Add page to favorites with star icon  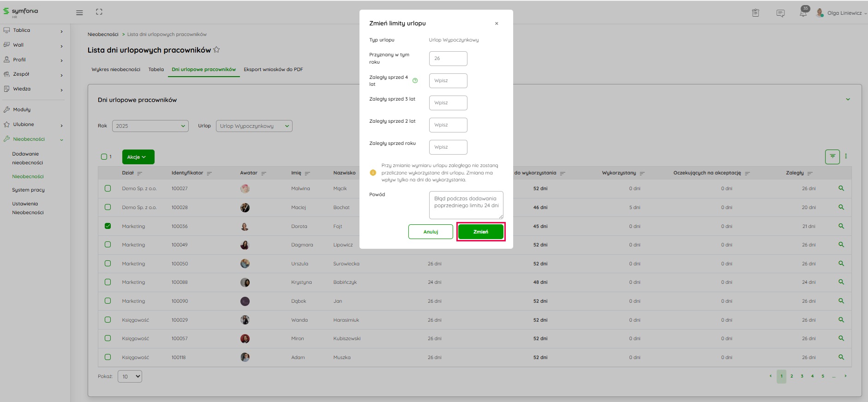point(216,50)
